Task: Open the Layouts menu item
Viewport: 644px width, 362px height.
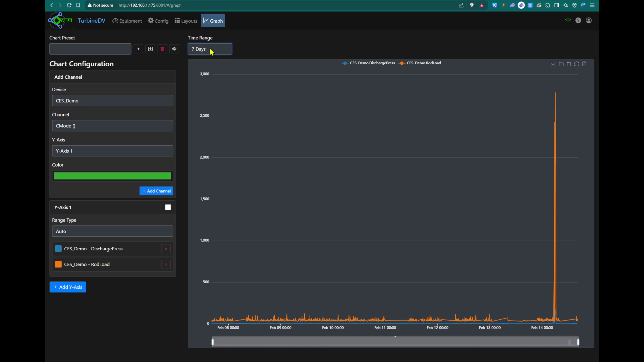Action: 185,20
